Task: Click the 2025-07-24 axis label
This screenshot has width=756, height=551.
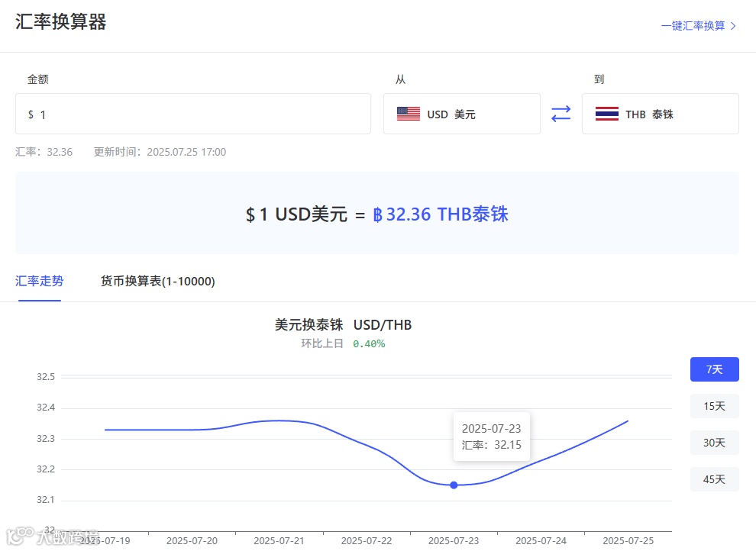Action: click(541, 541)
